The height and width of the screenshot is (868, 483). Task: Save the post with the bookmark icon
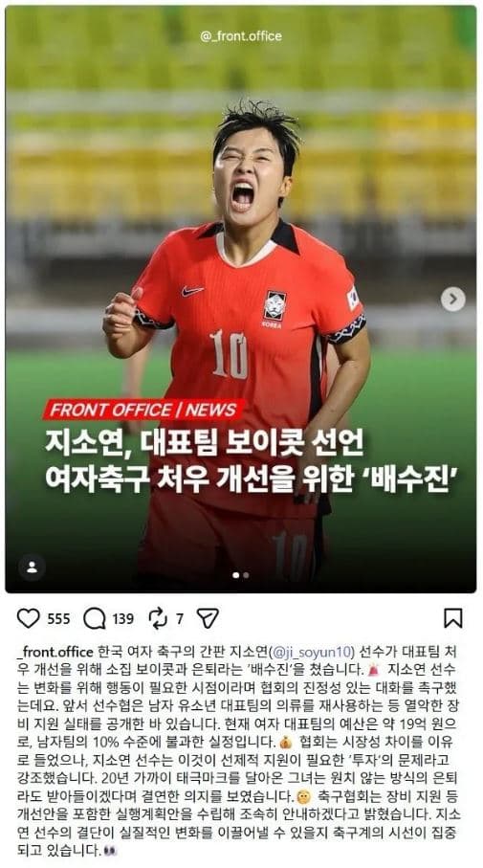[453, 618]
